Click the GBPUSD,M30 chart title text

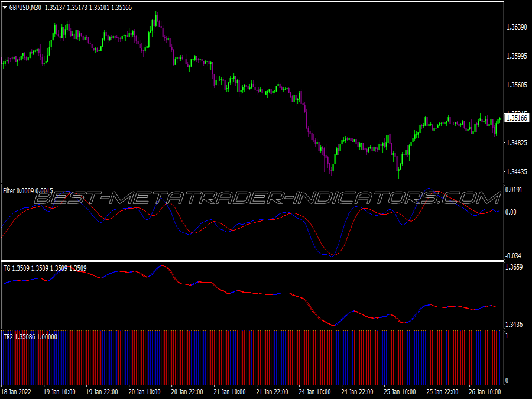point(25,8)
